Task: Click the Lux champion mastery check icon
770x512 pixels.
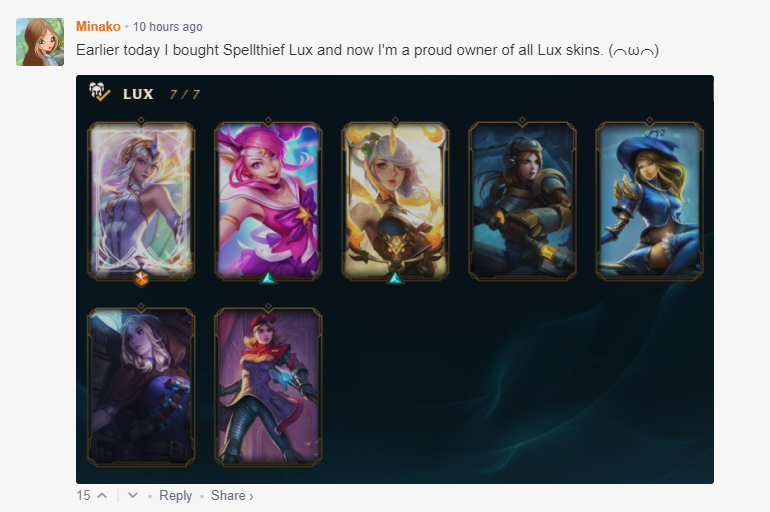Action: click(x=100, y=92)
